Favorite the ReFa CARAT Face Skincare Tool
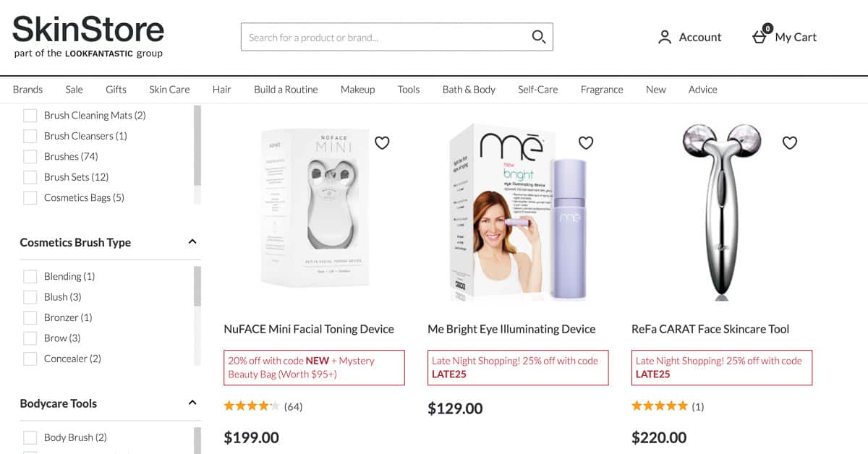Viewport: 868px width, 454px height. pos(788,143)
